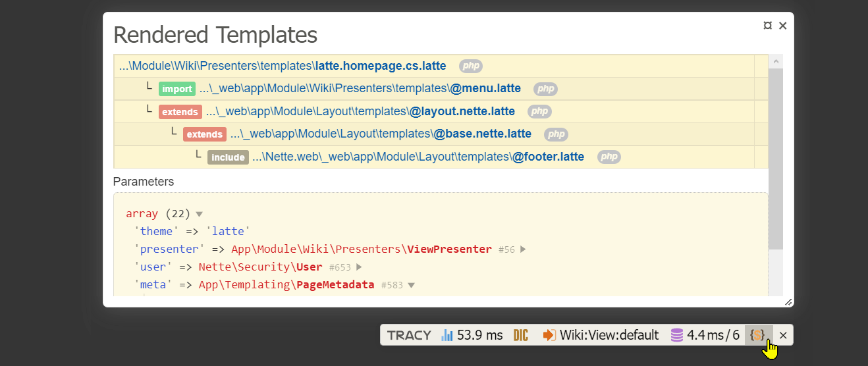Close the Tracy debug bar

click(x=783, y=335)
